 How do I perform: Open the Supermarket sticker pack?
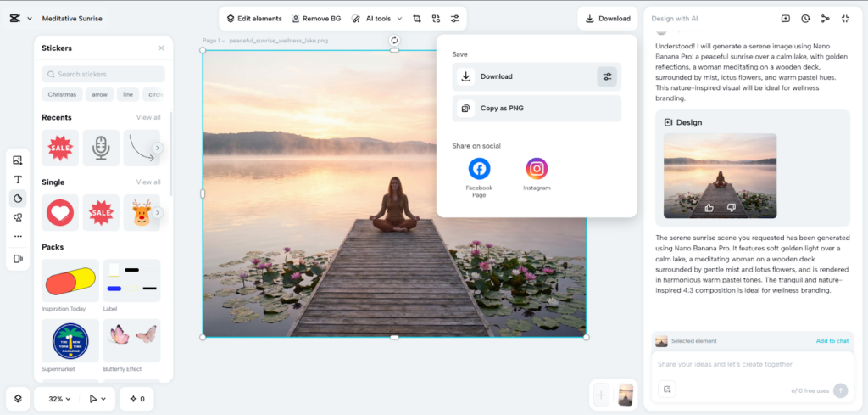coord(70,340)
